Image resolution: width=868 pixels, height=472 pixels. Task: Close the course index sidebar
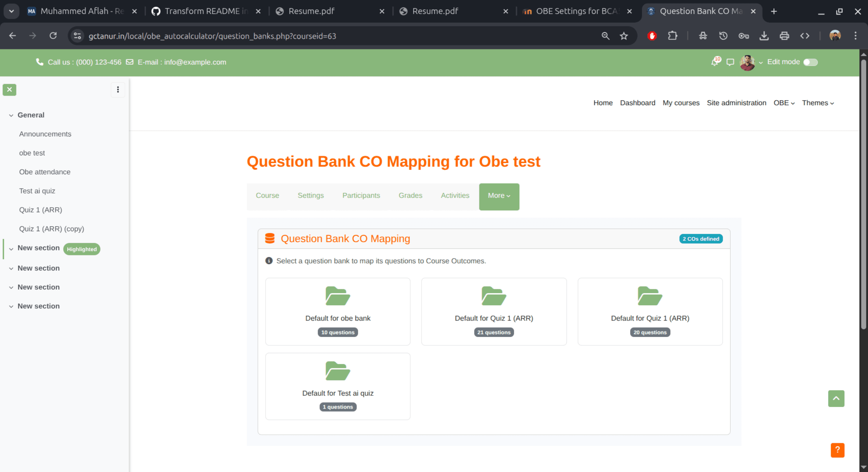click(x=9, y=89)
